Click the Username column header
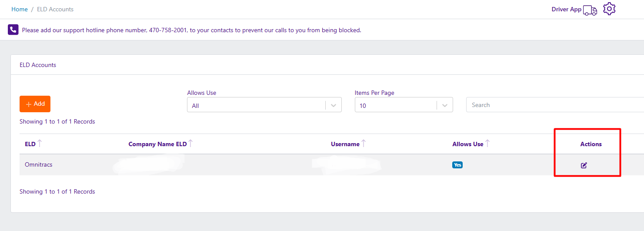 [x=345, y=144]
